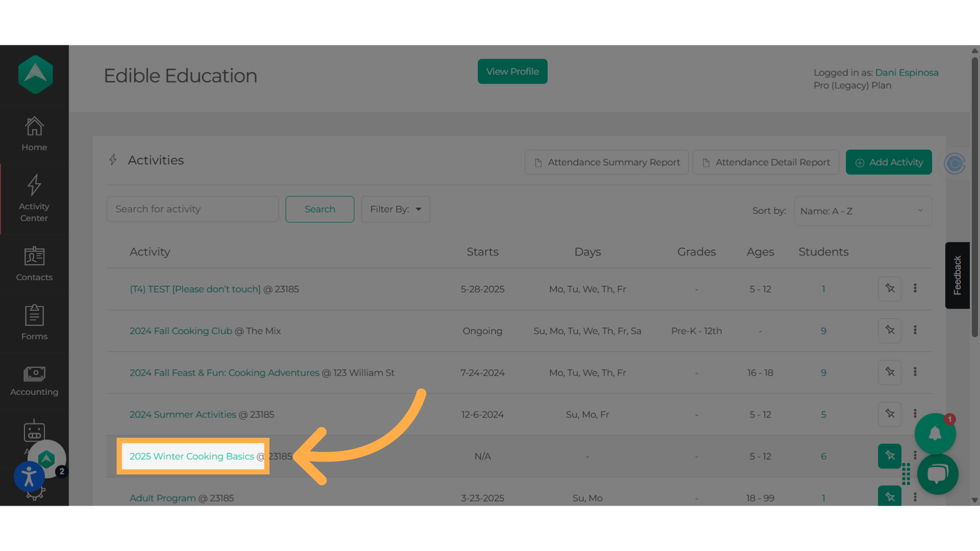
Task: Pin 2024 Fall Feast & Fun activity
Action: pyautogui.click(x=890, y=372)
